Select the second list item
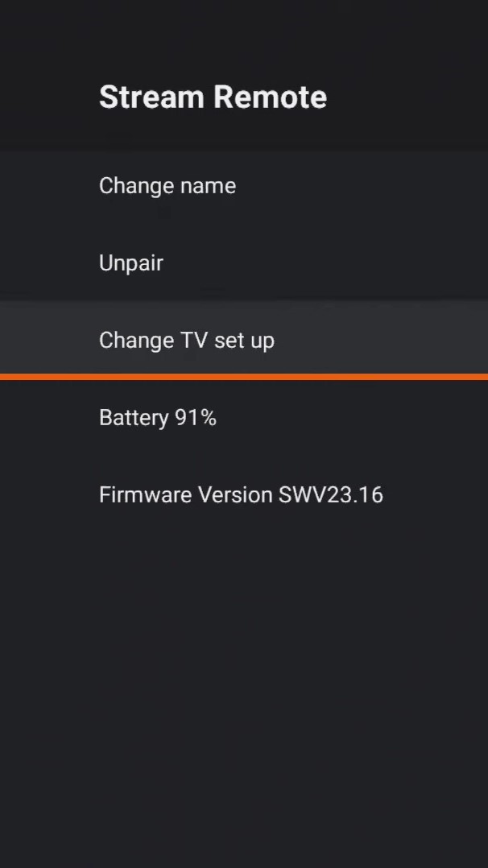The image size is (488, 868). 131,262
